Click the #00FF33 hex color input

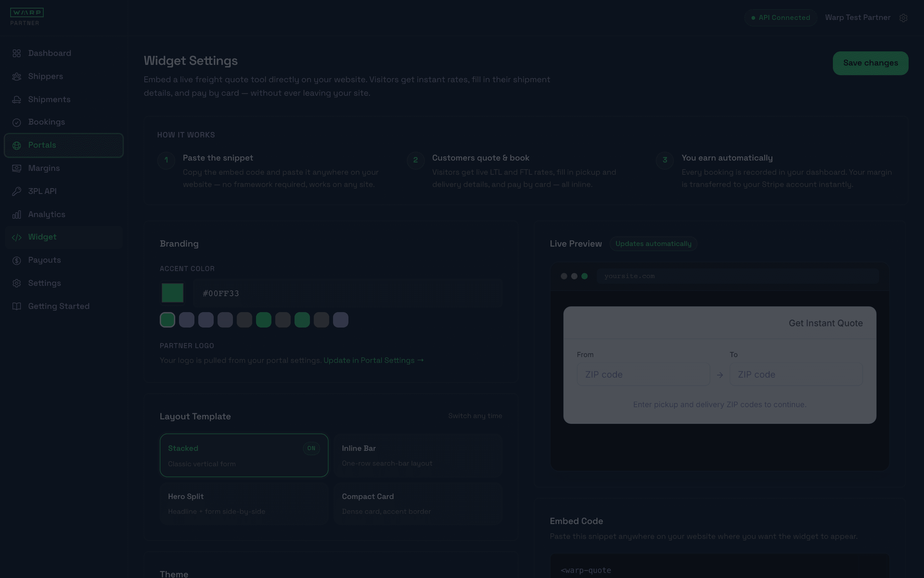(x=347, y=293)
